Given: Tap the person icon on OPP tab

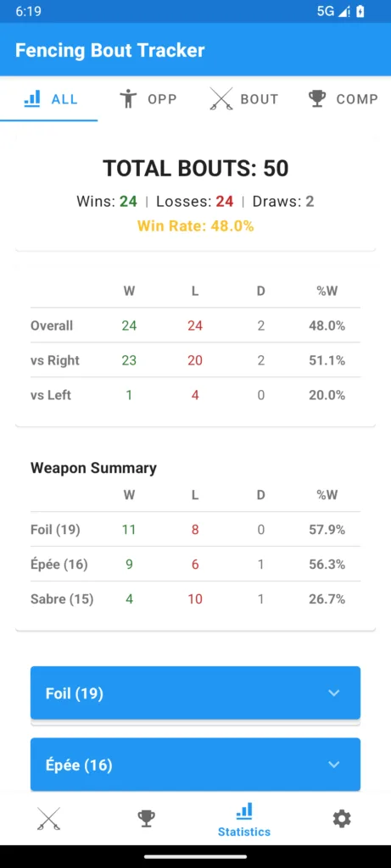Looking at the screenshot, I should [128, 99].
